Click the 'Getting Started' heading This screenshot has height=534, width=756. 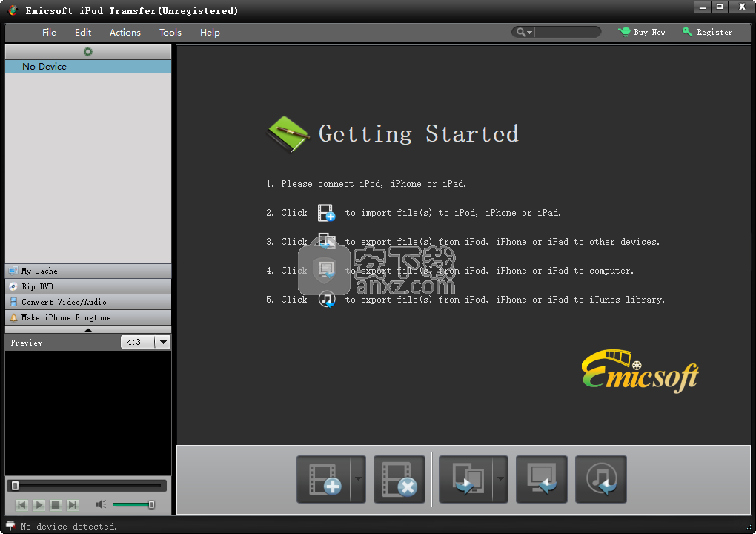point(419,134)
